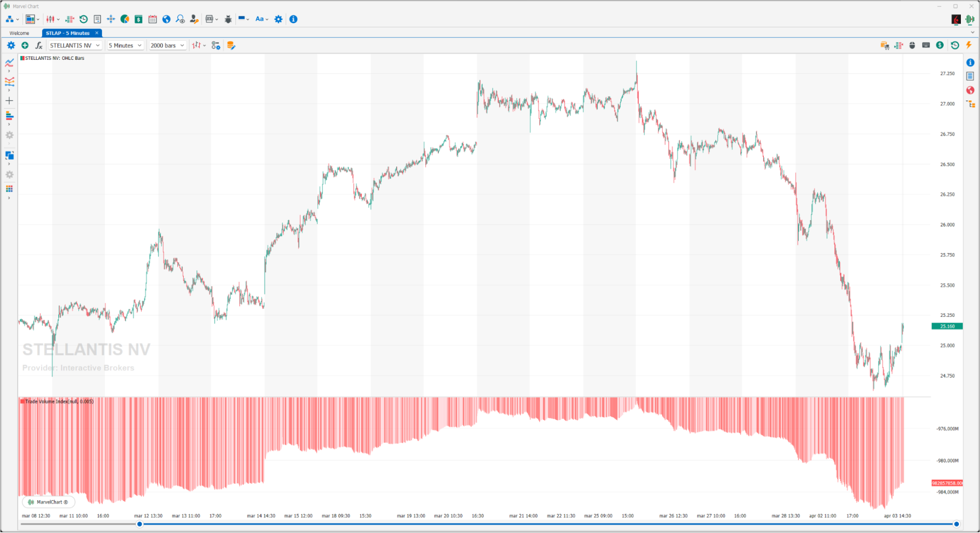
Task: Click the orange shopping cart boxes icon
Action: click(x=884, y=45)
